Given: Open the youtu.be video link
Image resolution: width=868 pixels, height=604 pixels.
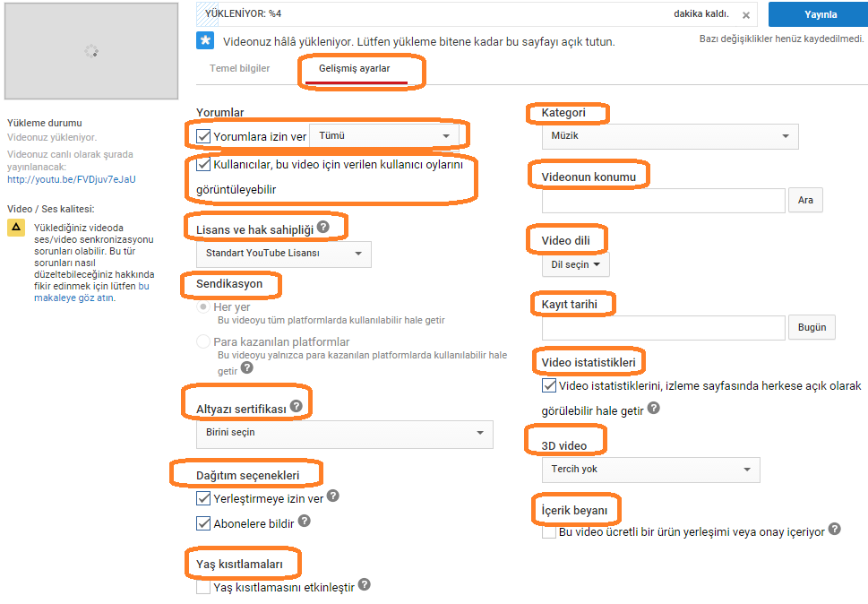Looking at the screenshot, I should [x=72, y=179].
